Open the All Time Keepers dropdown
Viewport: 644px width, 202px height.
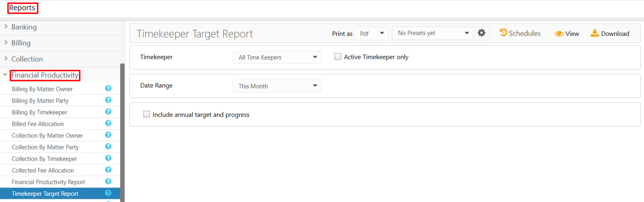277,57
